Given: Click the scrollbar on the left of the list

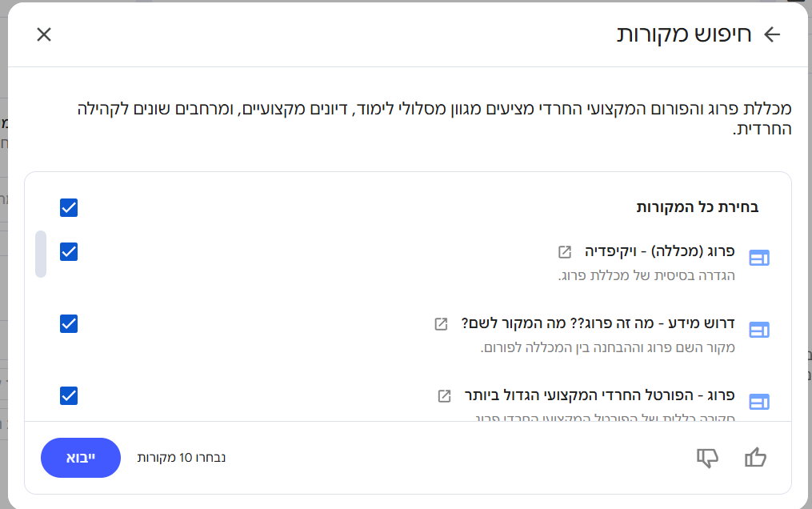Looking at the screenshot, I should pyautogui.click(x=40, y=252).
